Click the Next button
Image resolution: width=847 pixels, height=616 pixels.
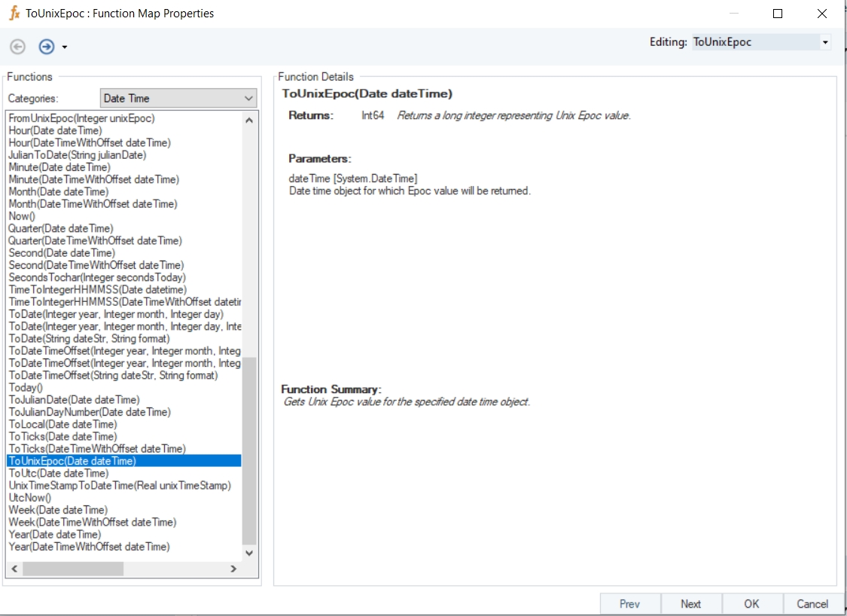(690, 604)
